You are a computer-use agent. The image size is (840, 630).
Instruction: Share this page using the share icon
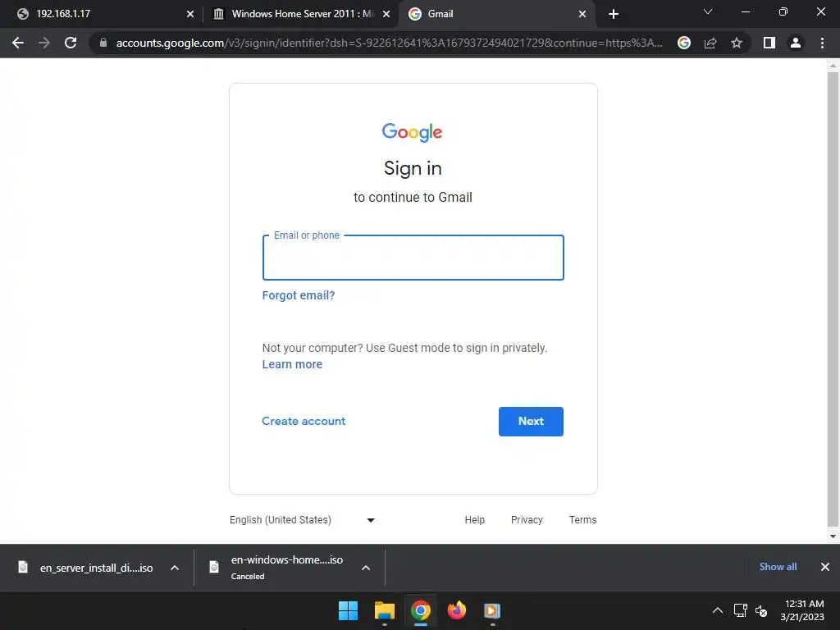[x=710, y=43]
